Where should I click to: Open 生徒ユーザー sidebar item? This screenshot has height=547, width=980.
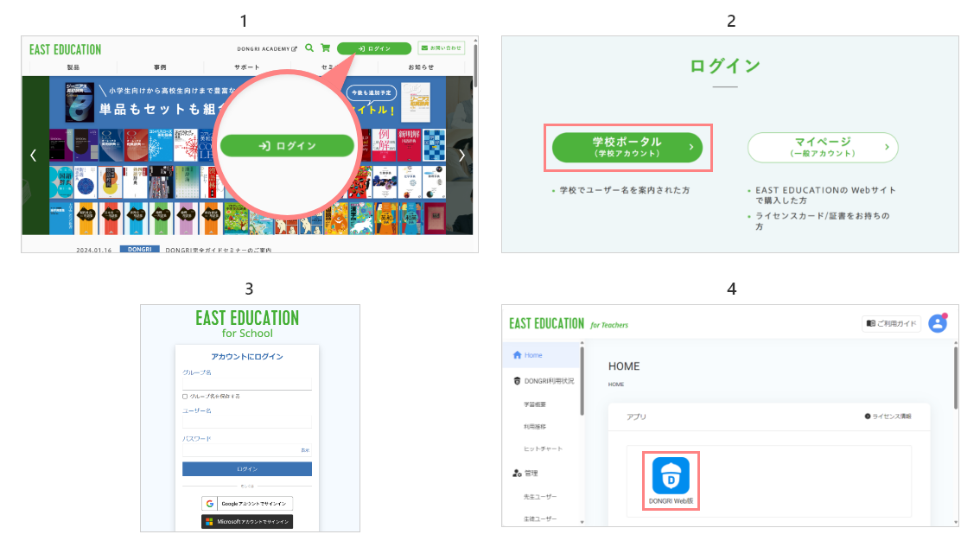coord(540,518)
